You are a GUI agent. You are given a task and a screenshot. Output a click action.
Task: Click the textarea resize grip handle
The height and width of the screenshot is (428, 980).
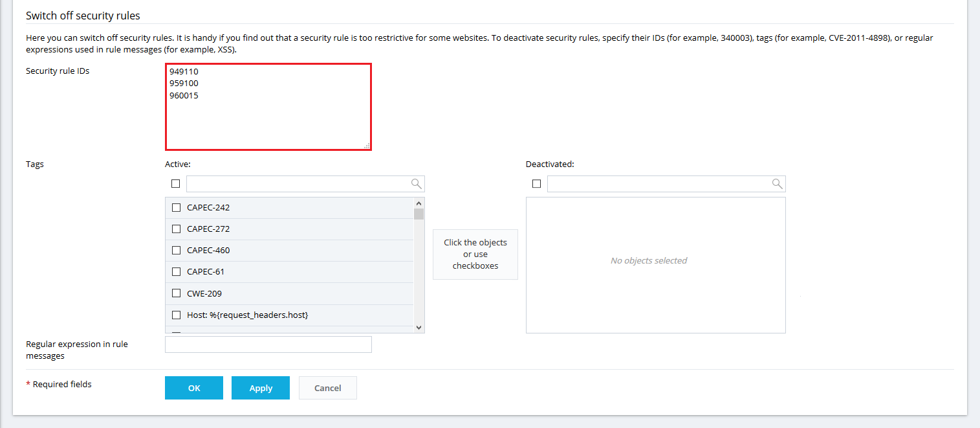[367, 146]
